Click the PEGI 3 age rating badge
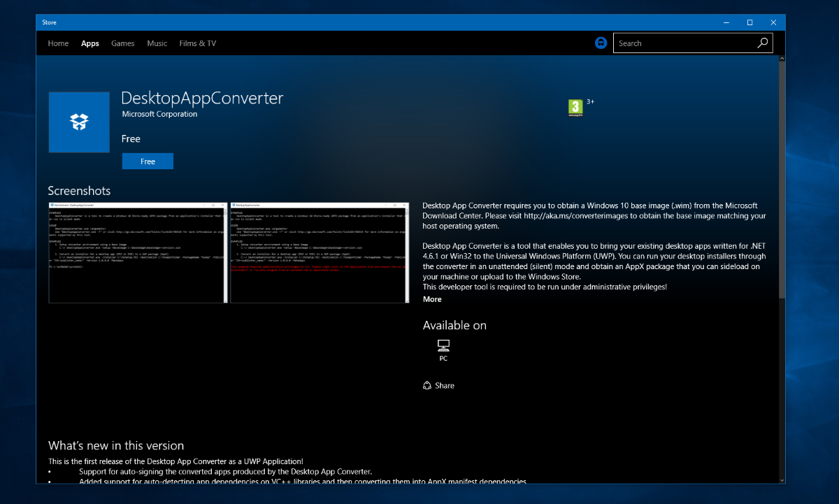The width and height of the screenshot is (839, 504). point(575,108)
